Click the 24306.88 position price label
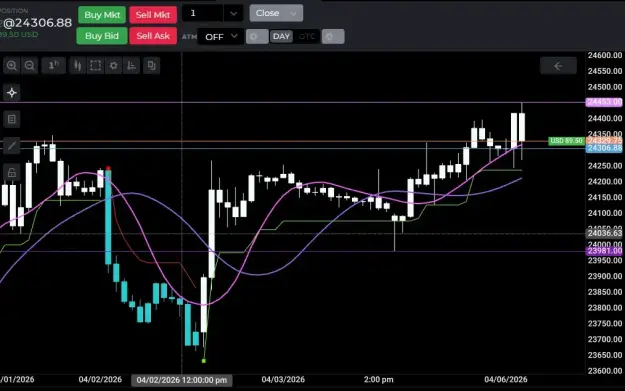The image size is (625, 391). point(604,148)
